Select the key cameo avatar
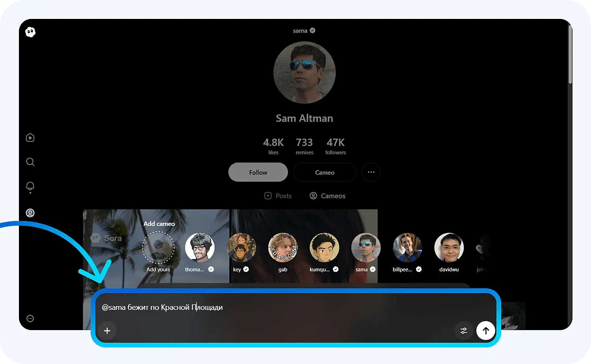This screenshot has height=364, width=591. (x=242, y=247)
